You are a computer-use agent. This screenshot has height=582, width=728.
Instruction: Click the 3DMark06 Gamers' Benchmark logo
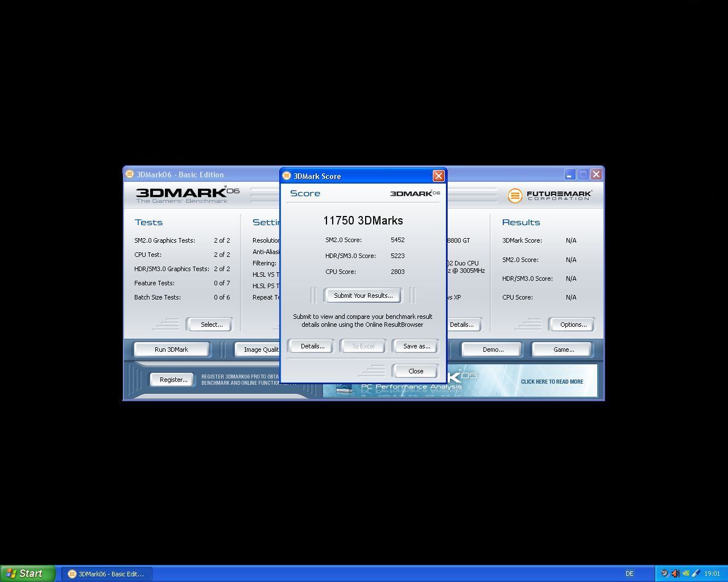pyautogui.click(x=187, y=194)
